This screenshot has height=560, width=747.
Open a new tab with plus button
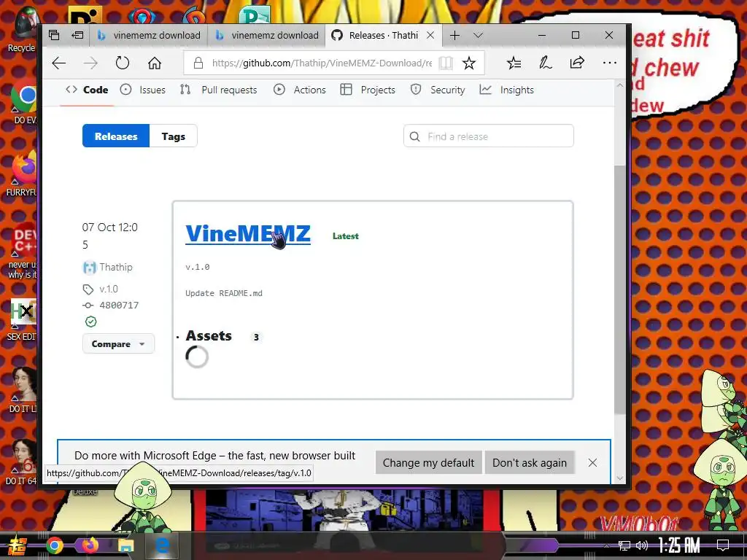point(455,35)
